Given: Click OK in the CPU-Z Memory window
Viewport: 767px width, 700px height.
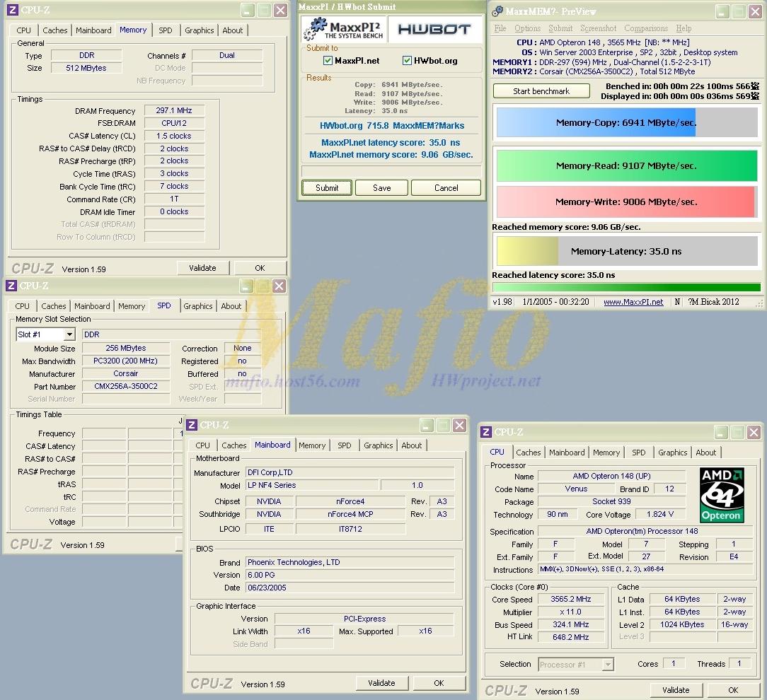Looking at the screenshot, I should pyautogui.click(x=260, y=268).
